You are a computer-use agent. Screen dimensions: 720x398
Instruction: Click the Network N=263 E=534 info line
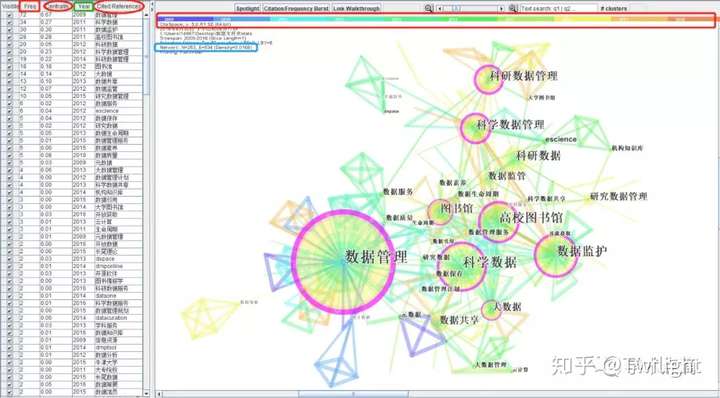[206, 47]
